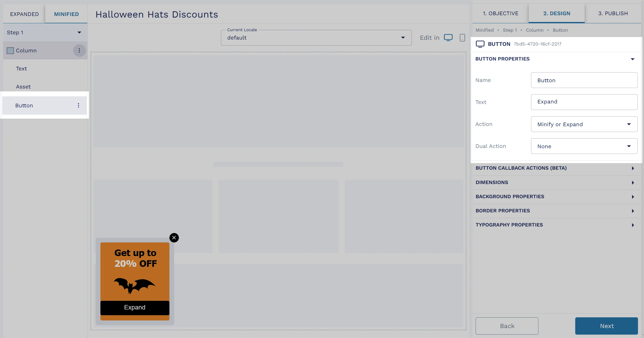
Task: Open Column context menu icon
Action: tap(79, 50)
